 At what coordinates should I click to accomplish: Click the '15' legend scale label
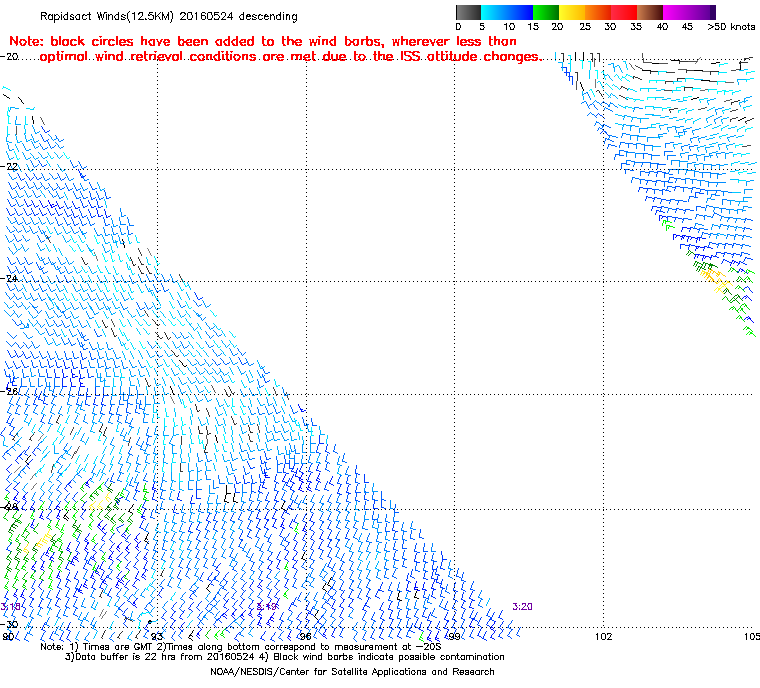click(533, 27)
